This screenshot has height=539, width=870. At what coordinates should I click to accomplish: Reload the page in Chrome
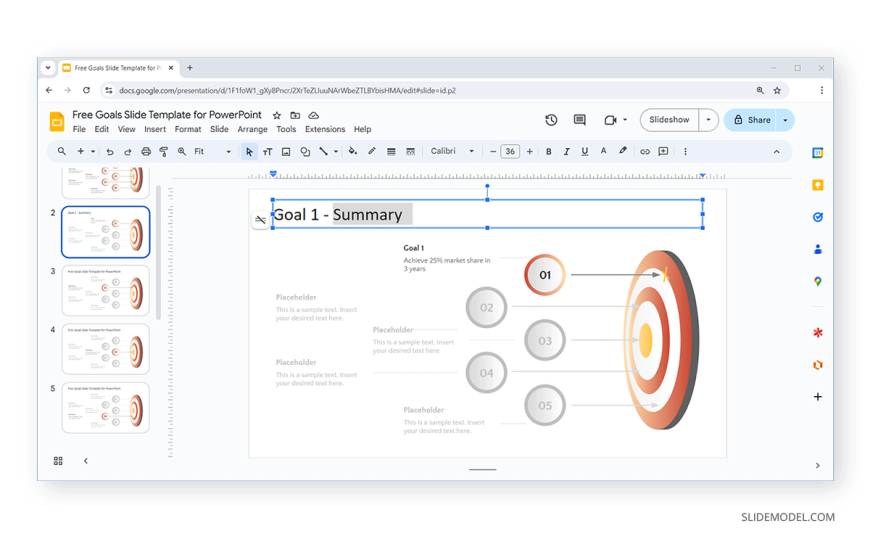pyautogui.click(x=86, y=90)
